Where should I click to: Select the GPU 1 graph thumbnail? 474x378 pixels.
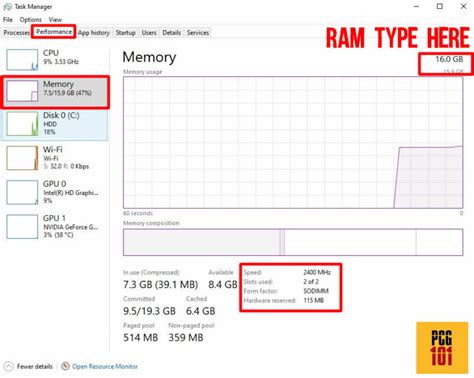(22, 227)
